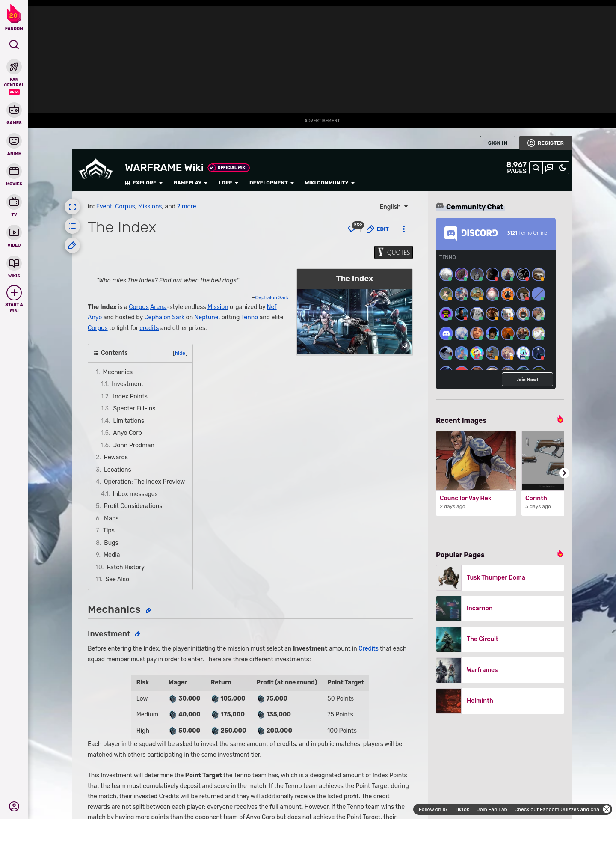Open the Credits link in Investment text
Screen dimensions: 616x856
[x=368, y=648]
